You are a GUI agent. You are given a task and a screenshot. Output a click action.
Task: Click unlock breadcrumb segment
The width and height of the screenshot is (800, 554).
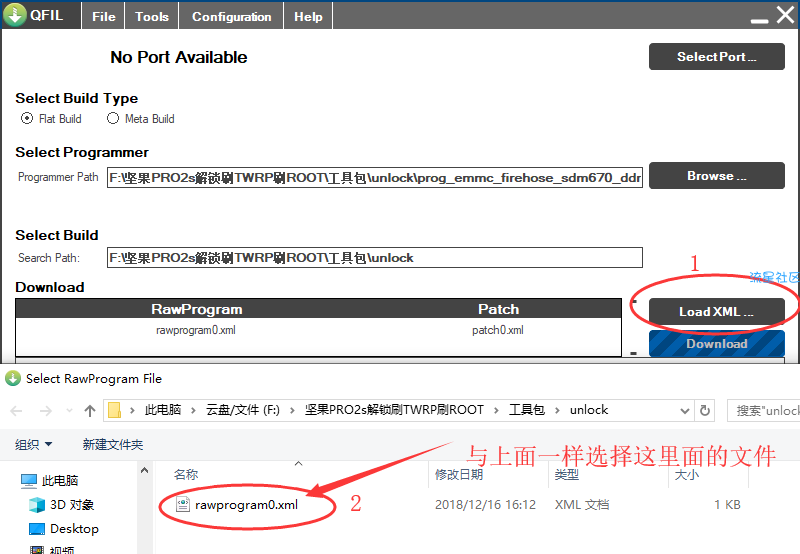589,410
